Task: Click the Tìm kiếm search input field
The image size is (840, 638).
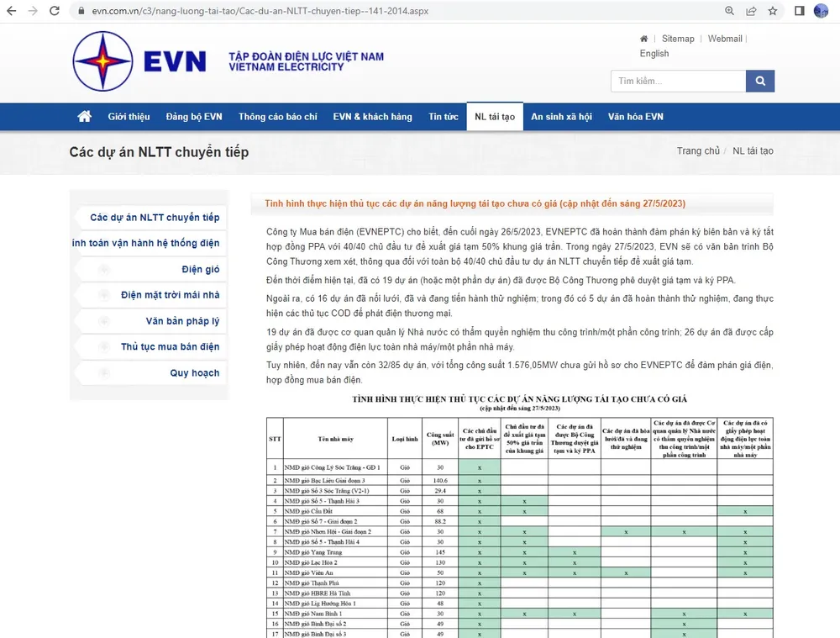Action: (676, 81)
